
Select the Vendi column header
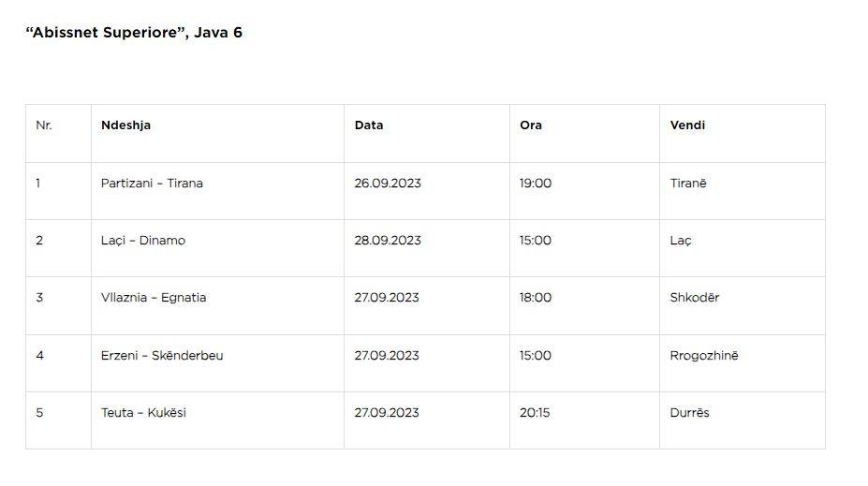tap(743, 133)
